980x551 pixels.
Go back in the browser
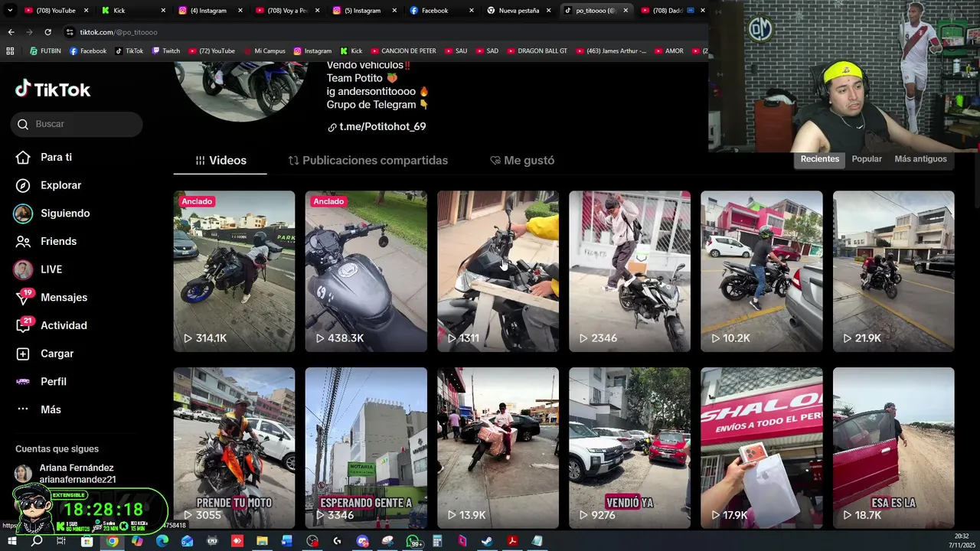coord(11,32)
